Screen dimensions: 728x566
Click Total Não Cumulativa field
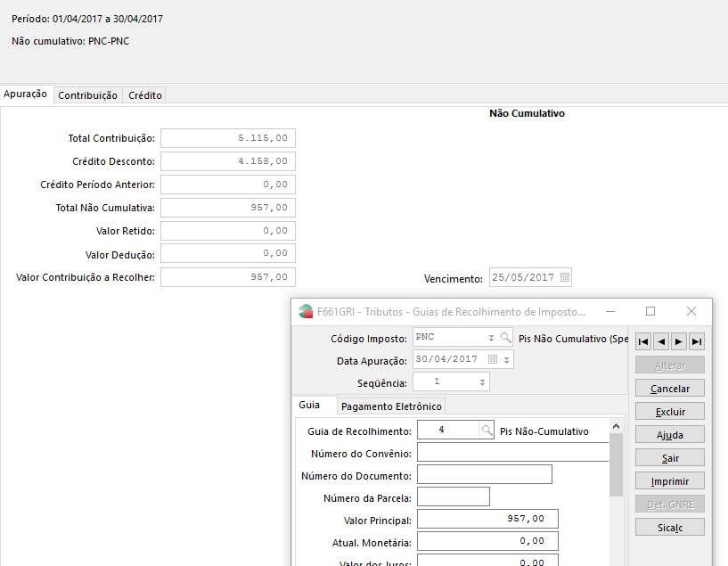[228, 208]
